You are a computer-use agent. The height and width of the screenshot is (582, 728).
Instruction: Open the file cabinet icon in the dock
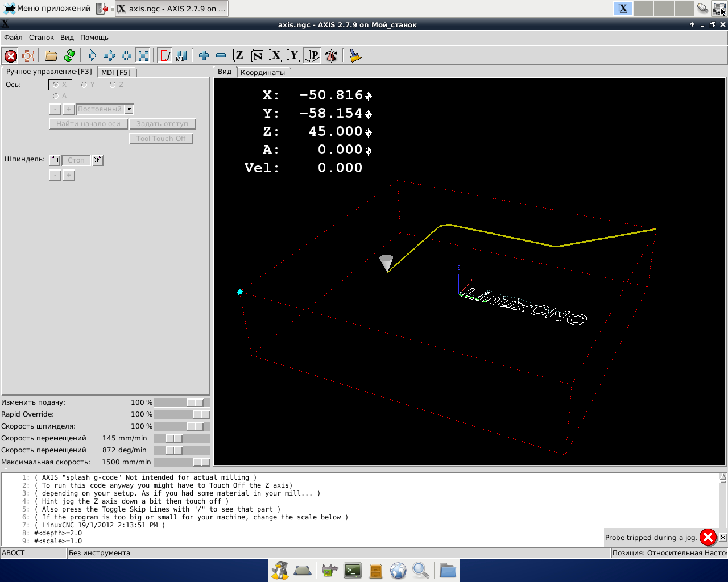pyautogui.click(x=375, y=570)
